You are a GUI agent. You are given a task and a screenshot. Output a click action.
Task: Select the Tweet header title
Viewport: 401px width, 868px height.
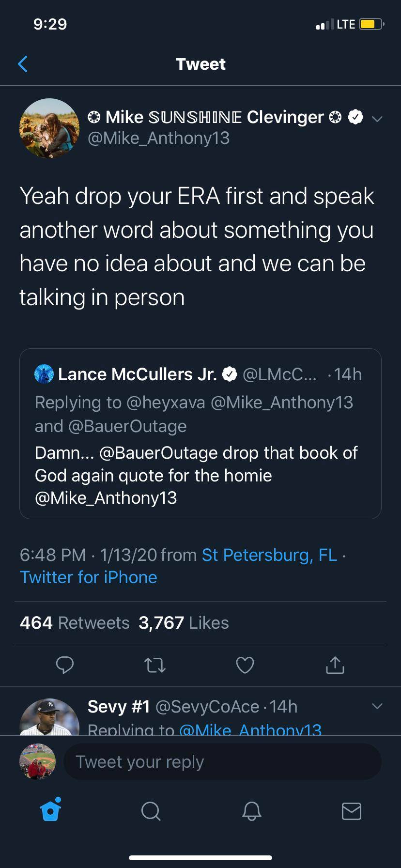(x=200, y=63)
